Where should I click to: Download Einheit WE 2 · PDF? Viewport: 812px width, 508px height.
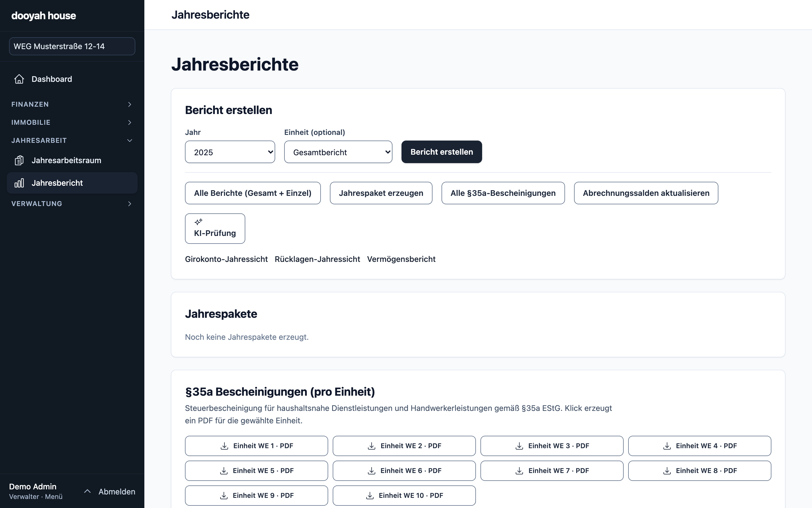pyautogui.click(x=404, y=446)
